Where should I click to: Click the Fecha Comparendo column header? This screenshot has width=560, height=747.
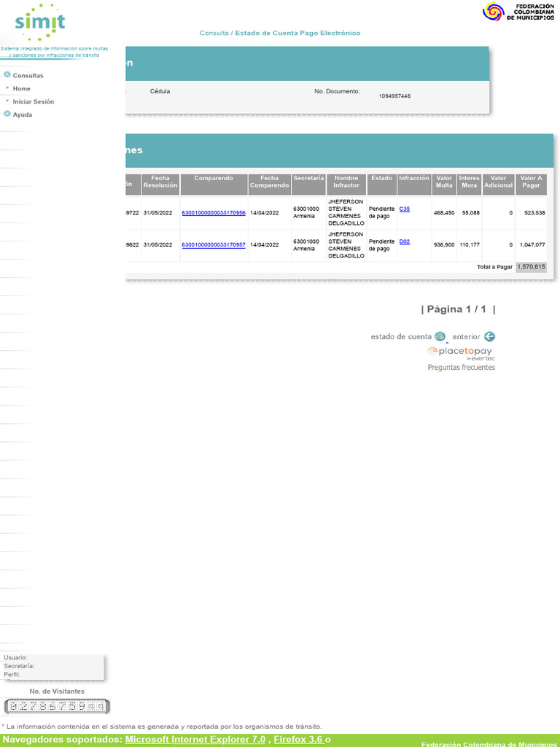coord(270,185)
